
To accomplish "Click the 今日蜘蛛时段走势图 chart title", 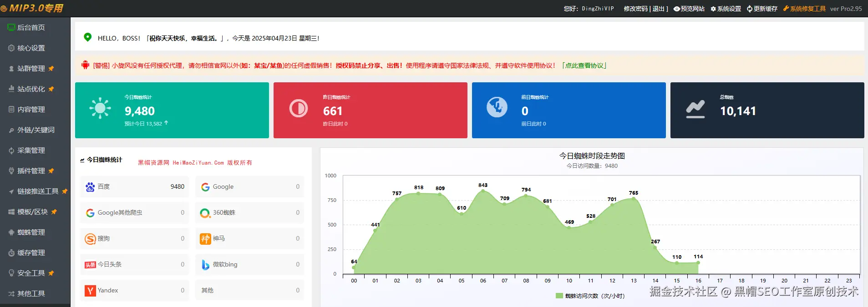I will click(592, 156).
